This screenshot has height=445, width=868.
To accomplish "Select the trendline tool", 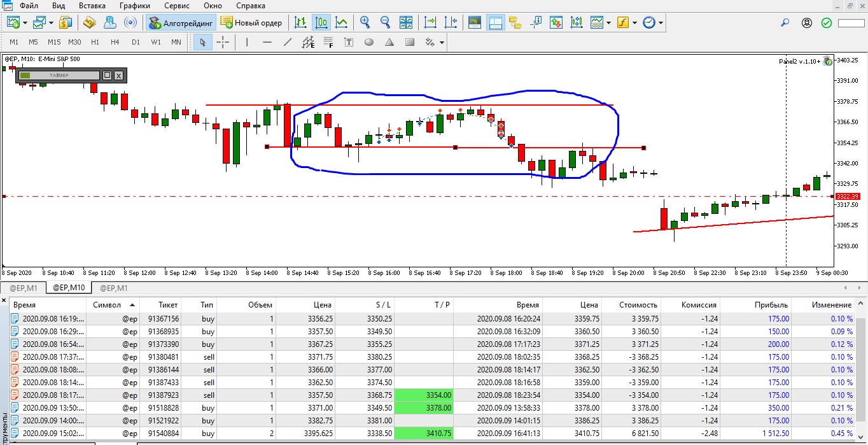I will point(288,43).
